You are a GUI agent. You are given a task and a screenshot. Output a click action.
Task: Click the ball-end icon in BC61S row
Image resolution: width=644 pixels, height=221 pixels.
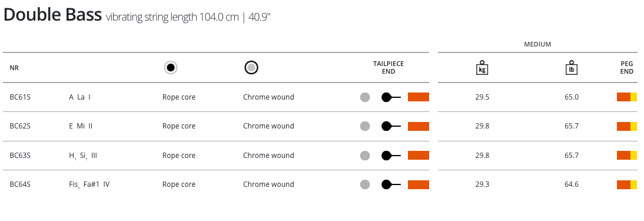pos(391,97)
